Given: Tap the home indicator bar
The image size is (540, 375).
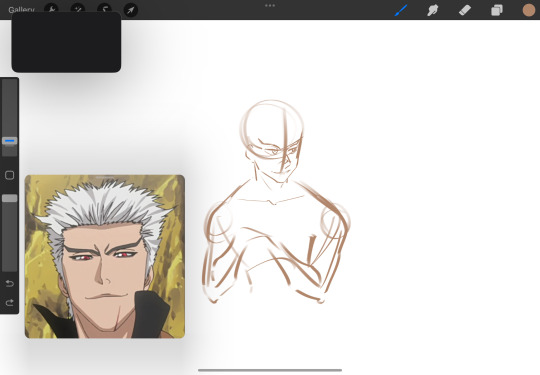Looking at the screenshot, I should tap(270, 370).
